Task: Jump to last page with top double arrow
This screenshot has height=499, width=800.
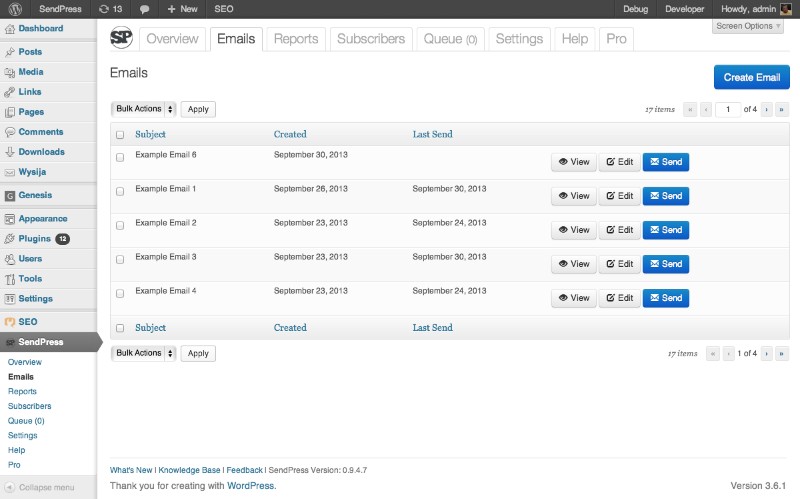Action: coord(781,110)
